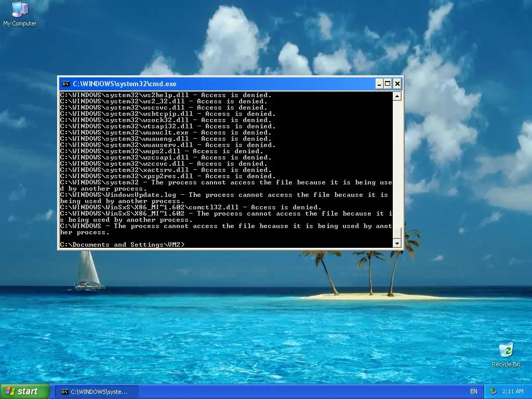Image resolution: width=532 pixels, height=399 pixels.
Task: Click the wups2.dll access denied line
Action: coord(162,151)
